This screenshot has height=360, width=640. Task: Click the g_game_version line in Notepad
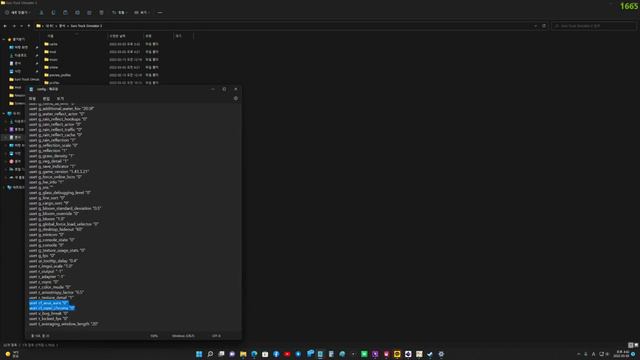[59, 172]
